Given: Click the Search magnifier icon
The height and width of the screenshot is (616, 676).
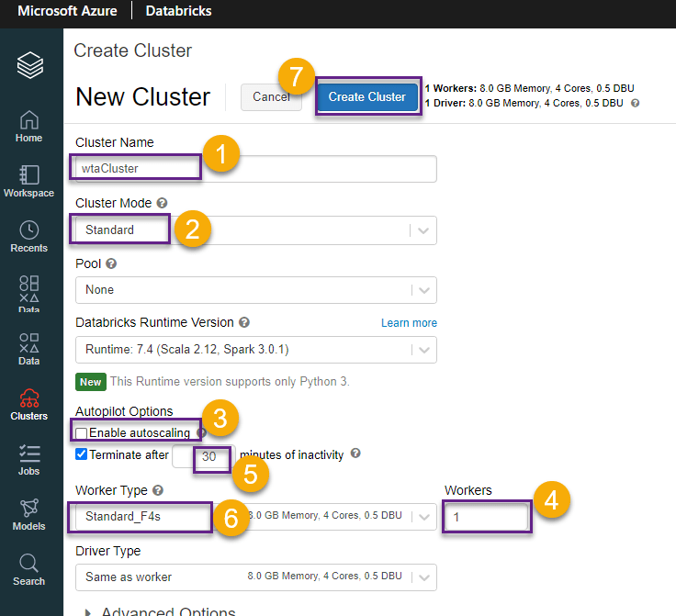Looking at the screenshot, I should [29, 567].
